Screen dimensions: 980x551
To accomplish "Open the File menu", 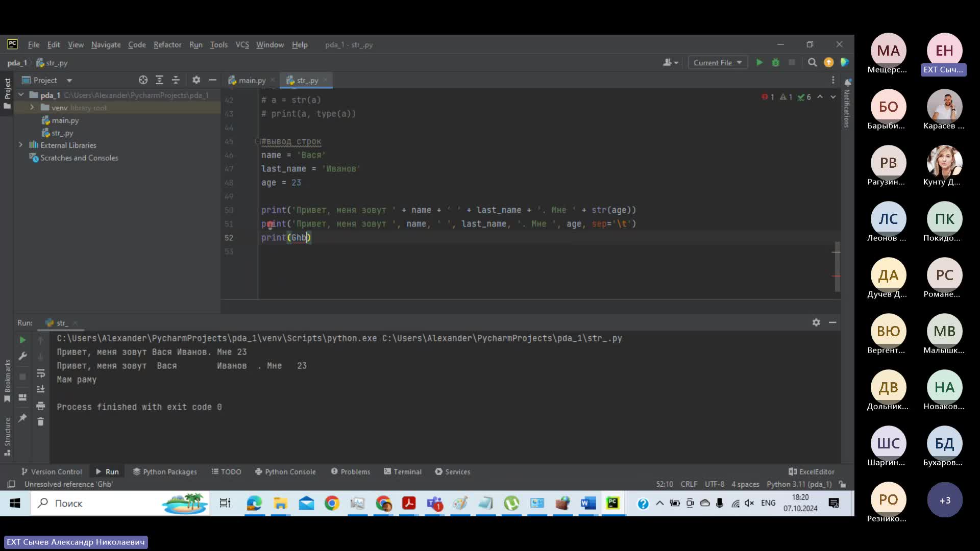I will tap(33, 45).
